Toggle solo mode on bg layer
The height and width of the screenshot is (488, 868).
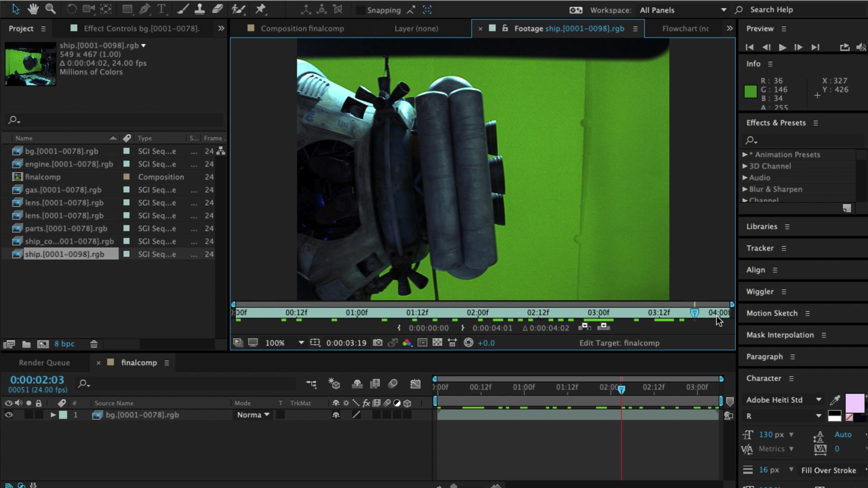click(28, 415)
